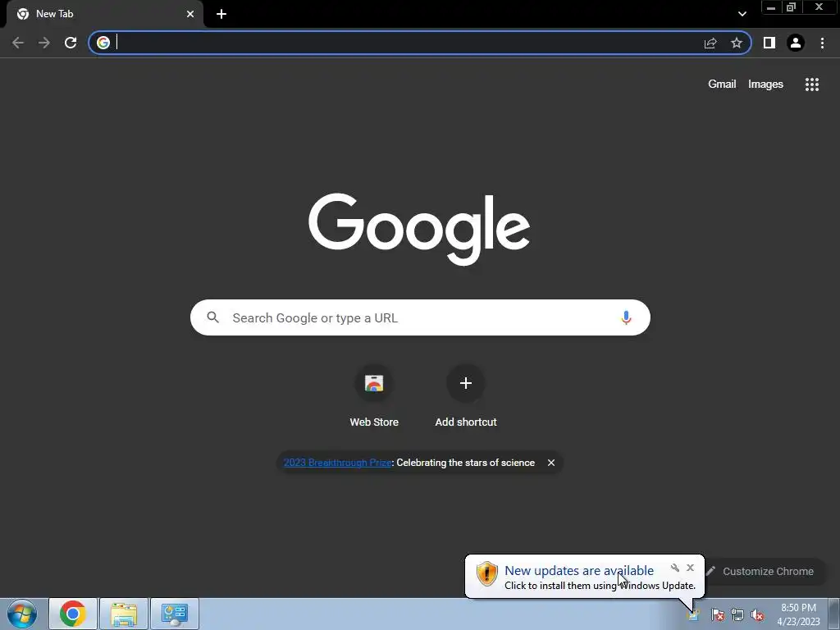Click Customize Chrome button

coord(764,571)
